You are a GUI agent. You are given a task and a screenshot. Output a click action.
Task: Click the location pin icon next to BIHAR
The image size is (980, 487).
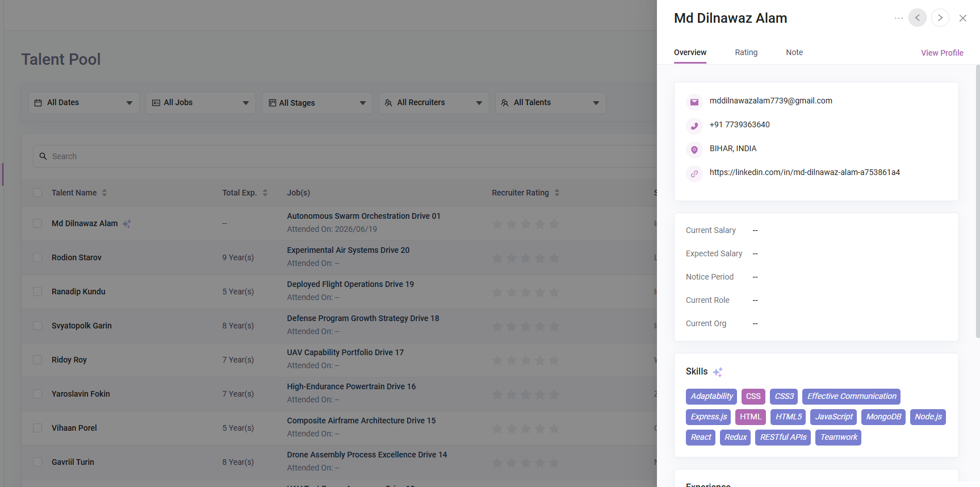point(694,149)
